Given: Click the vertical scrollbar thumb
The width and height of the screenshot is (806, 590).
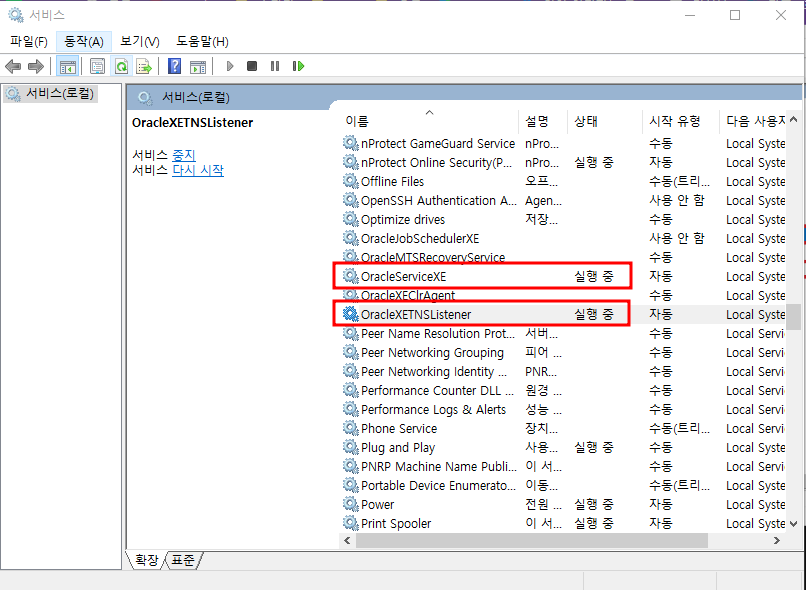Looking at the screenshot, I should point(794,317).
